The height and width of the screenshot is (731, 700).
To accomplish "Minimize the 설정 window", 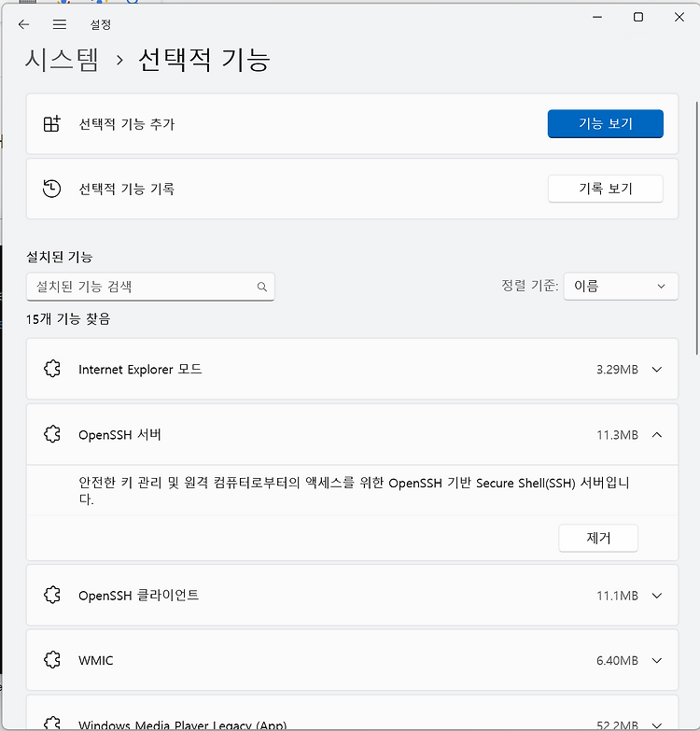I will click(x=597, y=17).
